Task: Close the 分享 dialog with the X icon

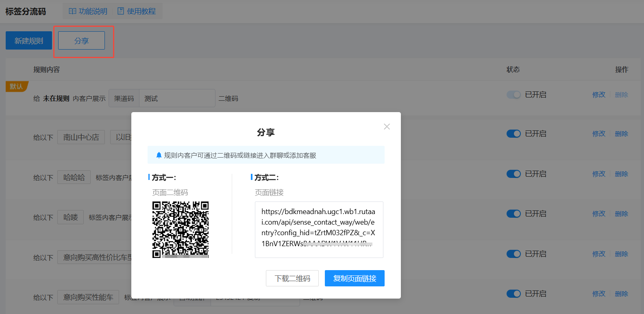Action: tap(387, 127)
